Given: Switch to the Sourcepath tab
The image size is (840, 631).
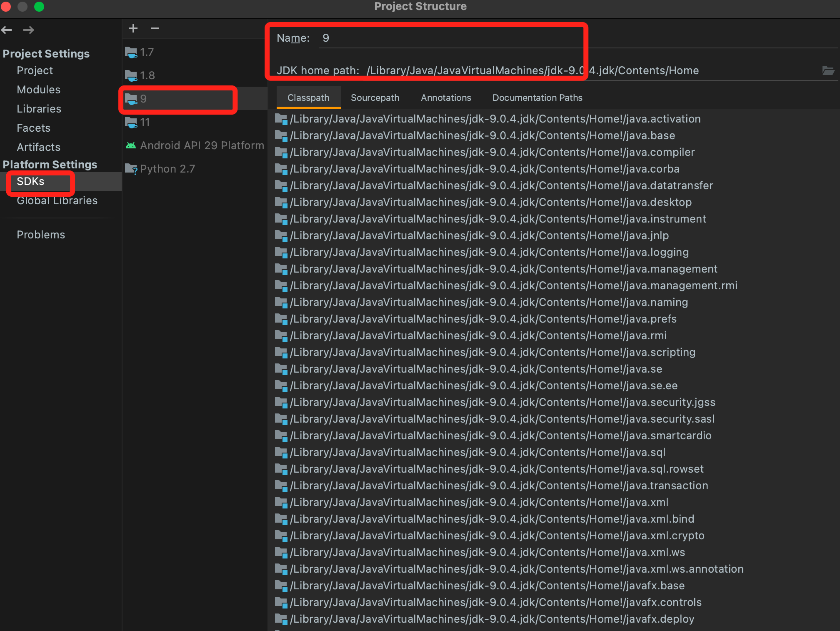Looking at the screenshot, I should (x=375, y=98).
